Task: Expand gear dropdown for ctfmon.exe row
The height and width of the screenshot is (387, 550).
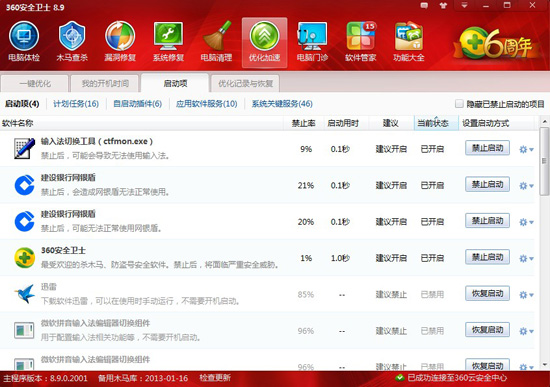Action: coord(526,149)
